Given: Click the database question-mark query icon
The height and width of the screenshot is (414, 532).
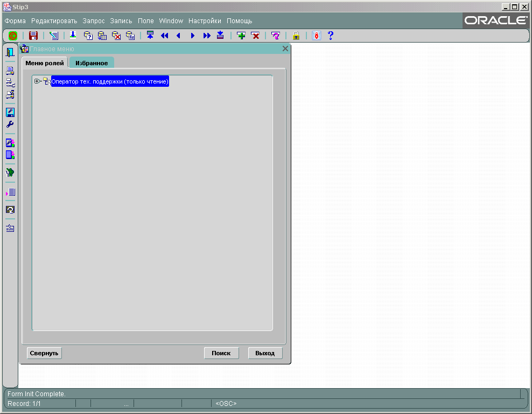Looking at the screenshot, I should [x=88, y=36].
